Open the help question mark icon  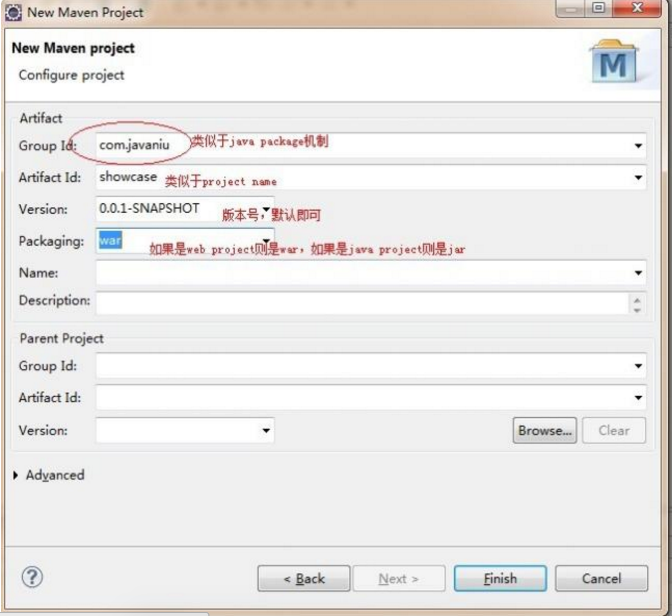(32, 577)
